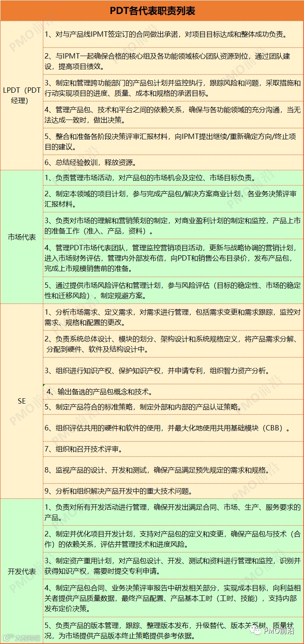Click SE row 组织和召开技术评审
Image resolution: width=304 pixels, height=644 pixels.
173,449
